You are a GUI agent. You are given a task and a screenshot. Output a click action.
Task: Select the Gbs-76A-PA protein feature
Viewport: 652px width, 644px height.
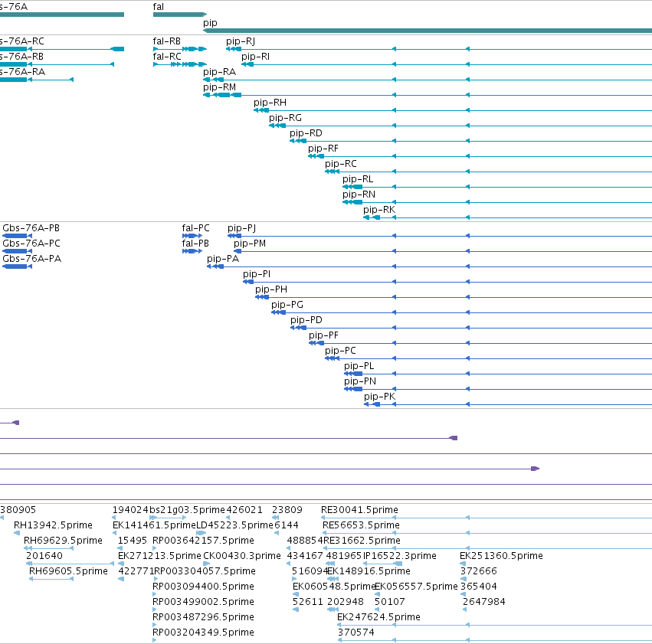[17, 266]
